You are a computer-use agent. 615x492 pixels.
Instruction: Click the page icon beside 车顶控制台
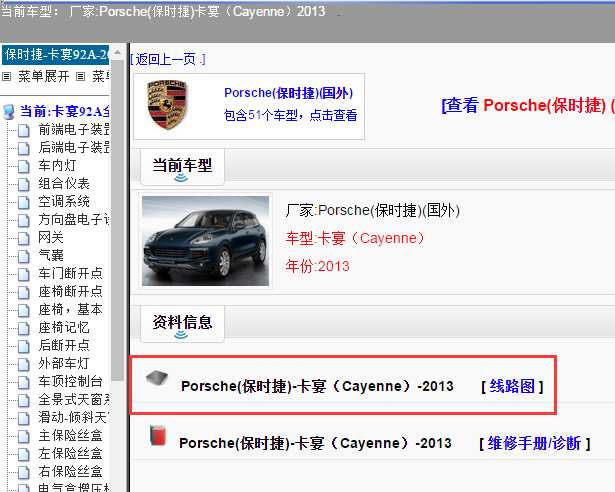[24, 383]
